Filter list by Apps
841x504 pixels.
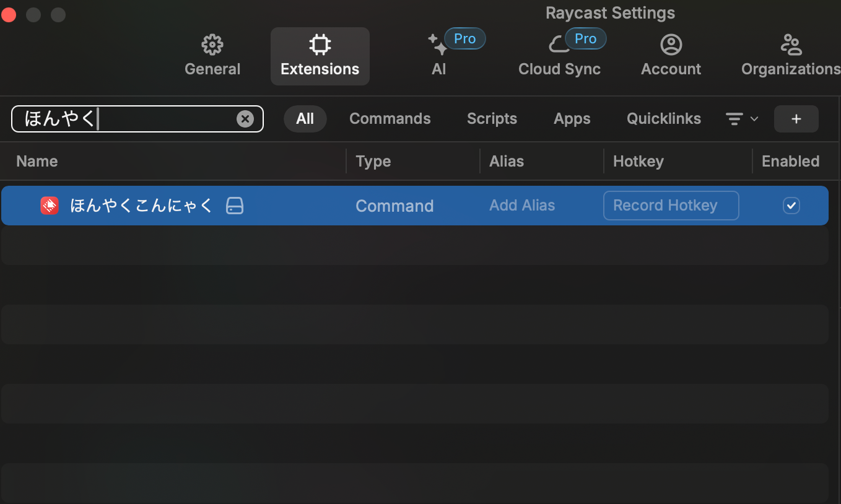(572, 119)
